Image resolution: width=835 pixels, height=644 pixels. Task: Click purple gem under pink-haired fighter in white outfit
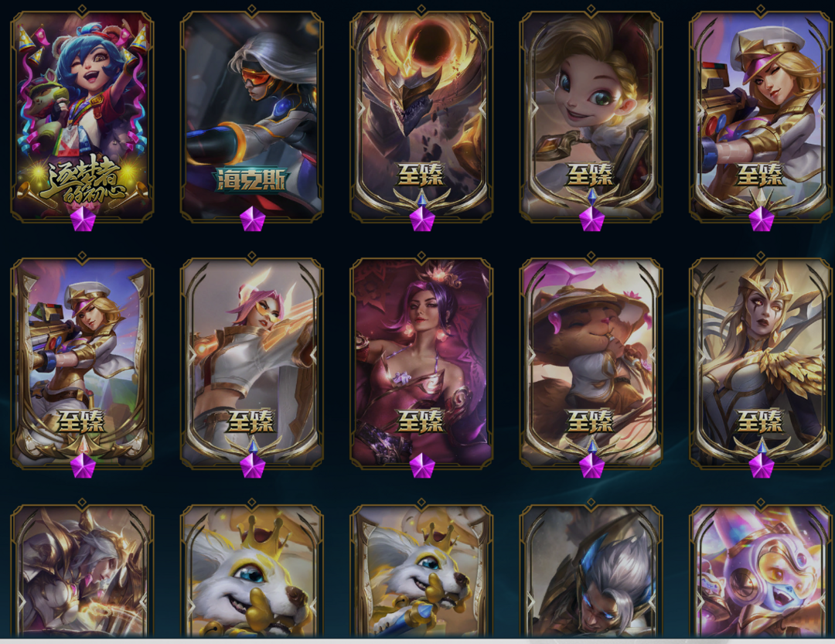[x=252, y=466]
